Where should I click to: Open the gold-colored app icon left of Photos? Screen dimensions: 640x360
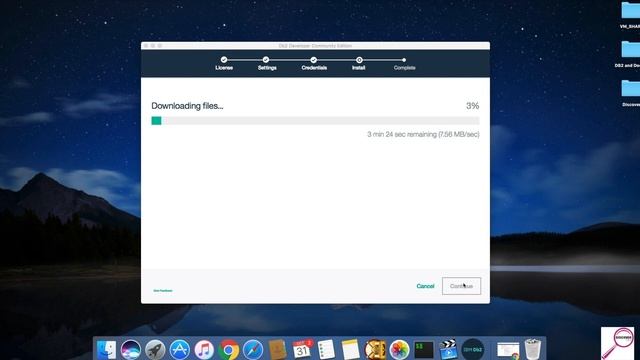[375, 349]
